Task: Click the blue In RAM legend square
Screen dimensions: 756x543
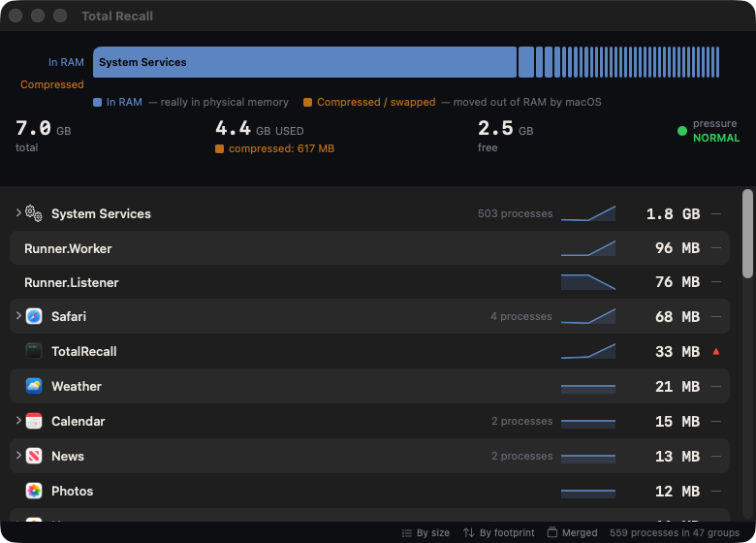Action: click(97, 102)
